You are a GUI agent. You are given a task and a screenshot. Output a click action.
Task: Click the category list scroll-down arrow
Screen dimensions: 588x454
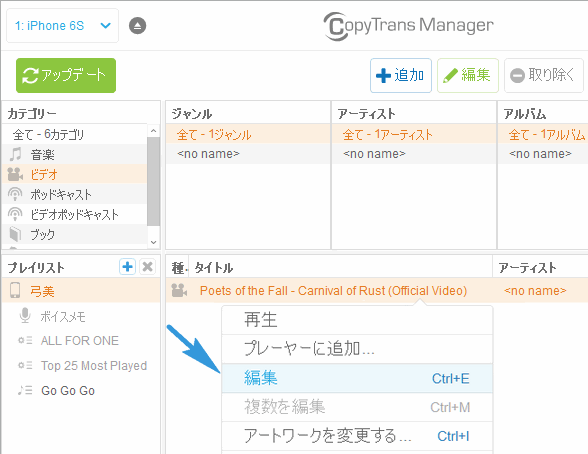pos(153,242)
